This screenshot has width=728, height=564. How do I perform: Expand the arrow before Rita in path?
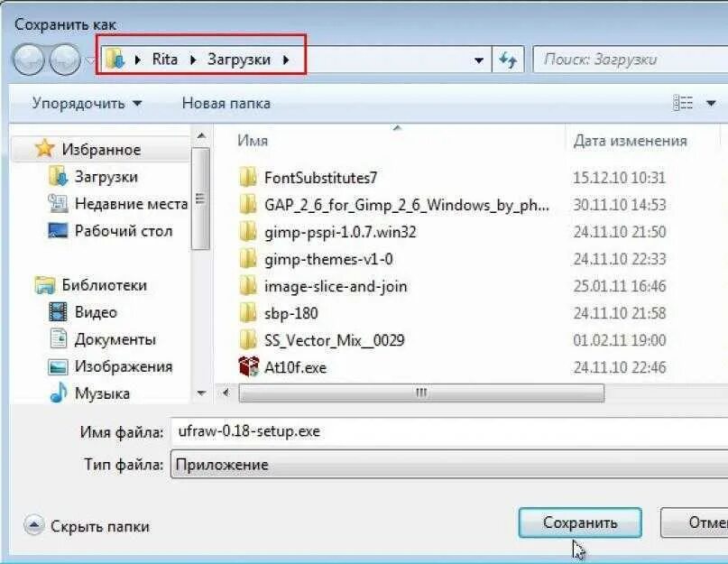tap(137, 60)
